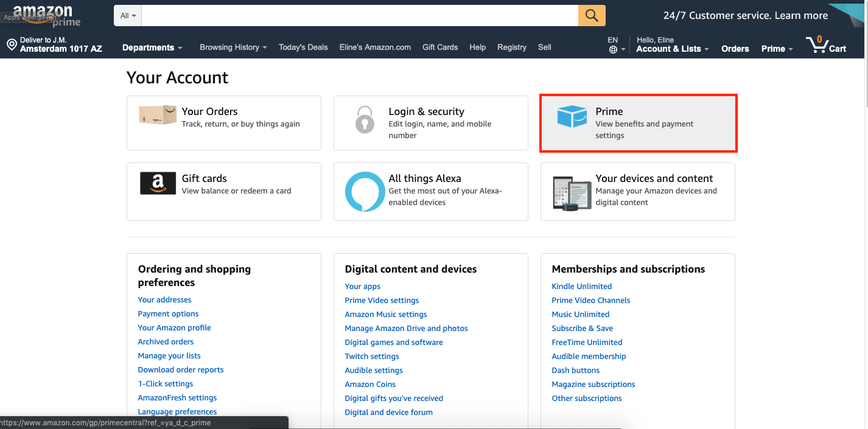This screenshot has height=429, width=868.
Task: Open Prime Video settings link
Action: (x=382, y=300)
